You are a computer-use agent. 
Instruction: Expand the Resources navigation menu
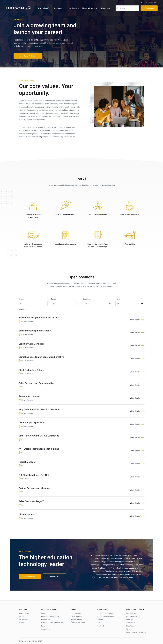coord(106,8)
